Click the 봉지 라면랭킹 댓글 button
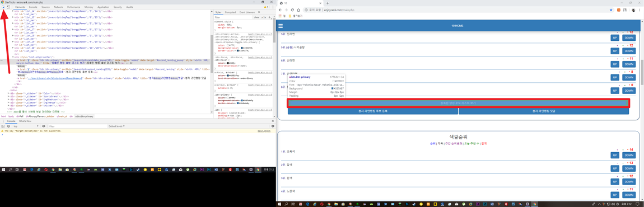Image resolution: width=644 pixels, height=207 pixels. 544,111
